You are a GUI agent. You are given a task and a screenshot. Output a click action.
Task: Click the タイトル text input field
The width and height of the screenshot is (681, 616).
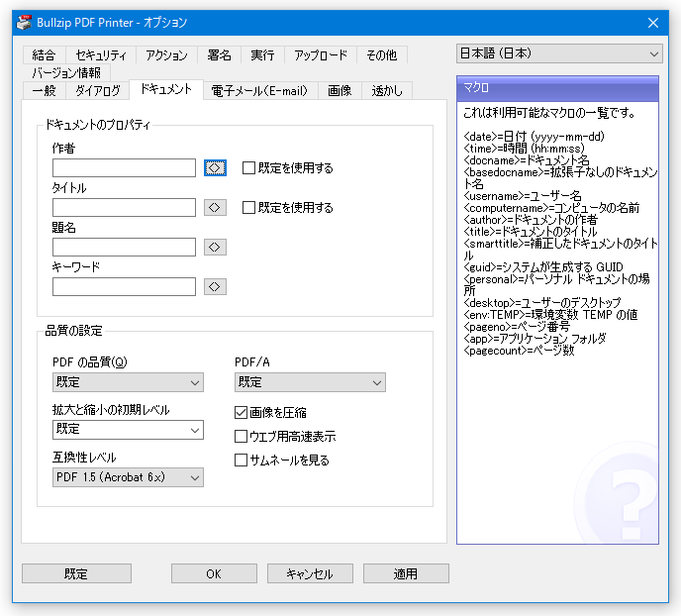(124, 208)
